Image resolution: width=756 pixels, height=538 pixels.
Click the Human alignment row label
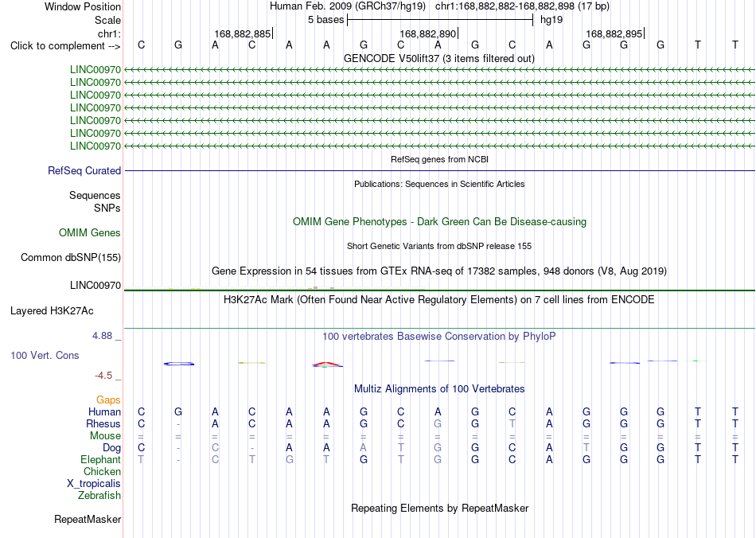(104, 411)
